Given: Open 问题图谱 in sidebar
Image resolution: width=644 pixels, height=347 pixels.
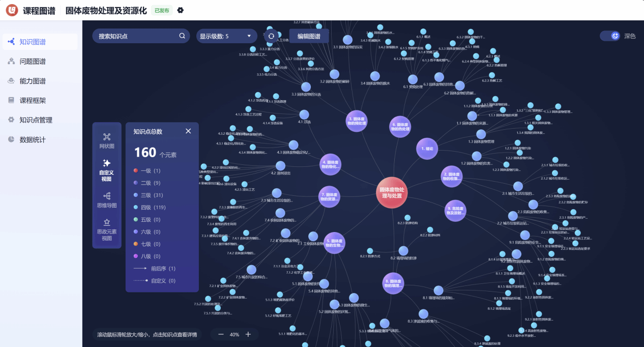Looking at the screenshot, I should (40, 62).
